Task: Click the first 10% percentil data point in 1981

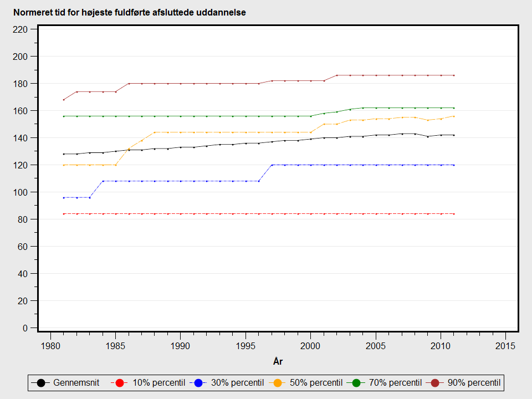Action: [64, 214]
